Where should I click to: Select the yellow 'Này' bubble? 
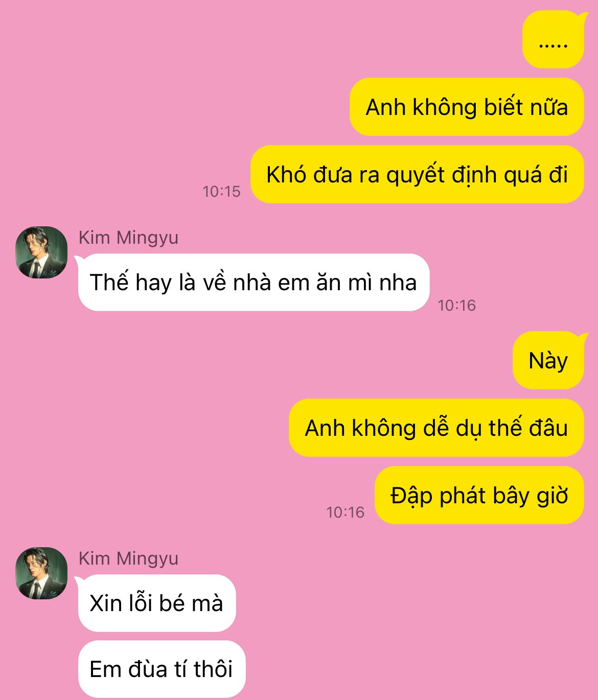pyautogui.click(x=548, y=360)
